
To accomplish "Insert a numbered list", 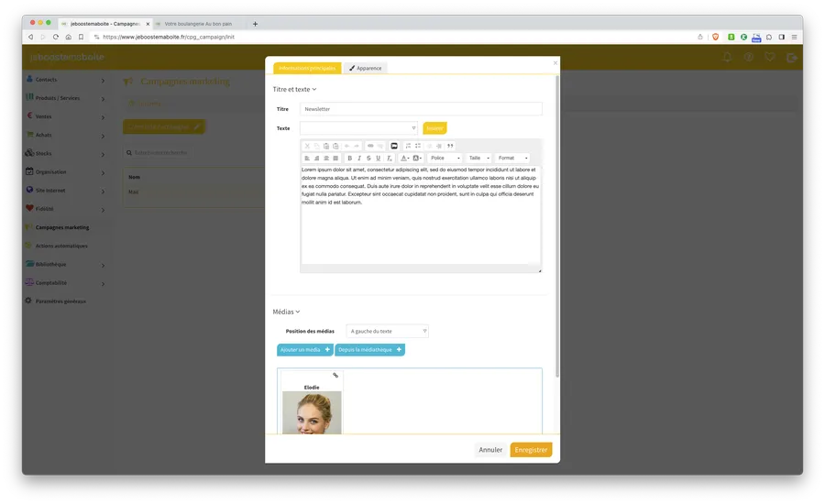I will 408,146.
